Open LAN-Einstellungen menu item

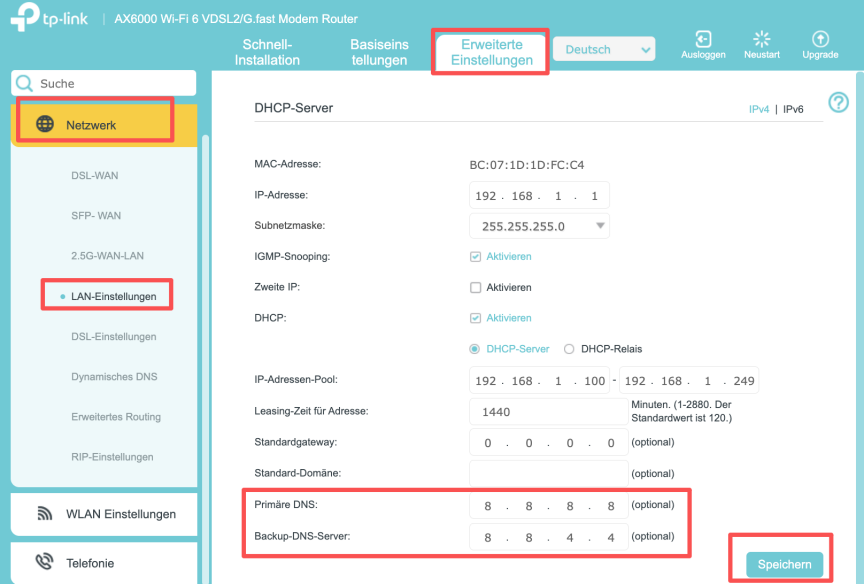[114, 296]
